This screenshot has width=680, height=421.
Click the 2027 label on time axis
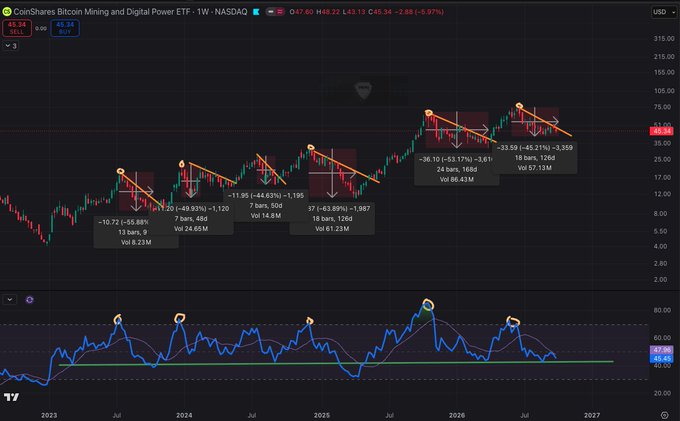click(592, 415)
